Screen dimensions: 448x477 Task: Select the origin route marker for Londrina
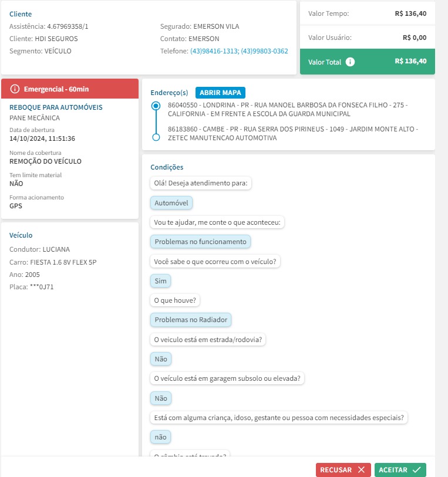click(156, 106)
